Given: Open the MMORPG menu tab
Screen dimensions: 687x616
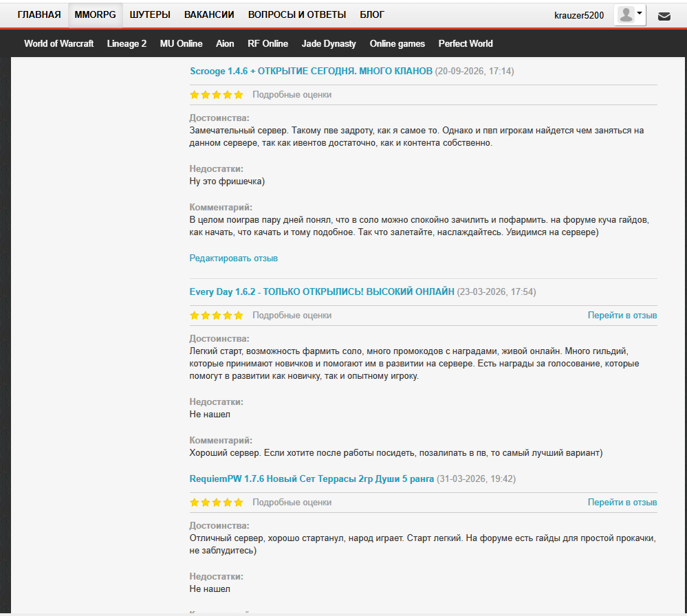Looking at the screenshot, I should [x=95, y=15].
